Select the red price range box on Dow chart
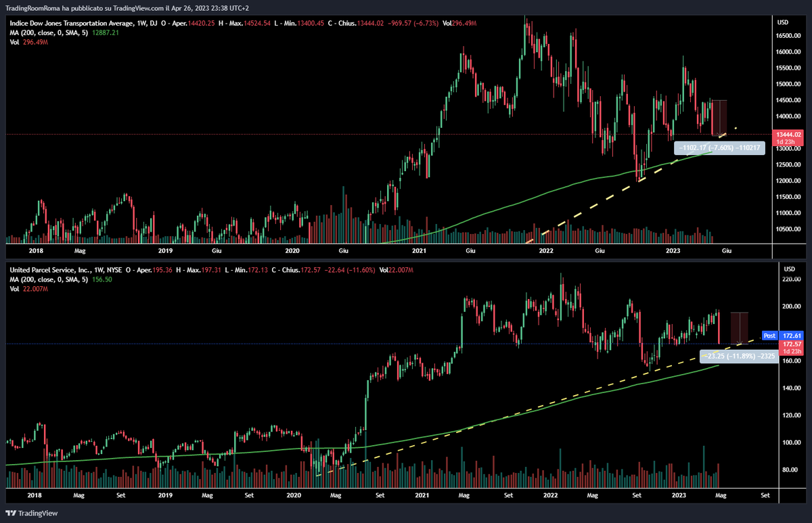Image resolution: width=812 pixels, height=523 pixels. [719, 118]
